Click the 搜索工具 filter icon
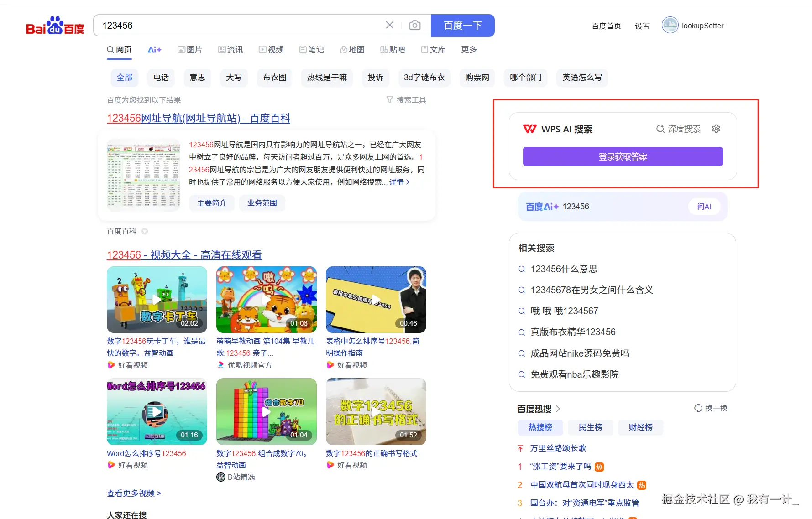This screenshot has height=519, width=812. [390, 99]
